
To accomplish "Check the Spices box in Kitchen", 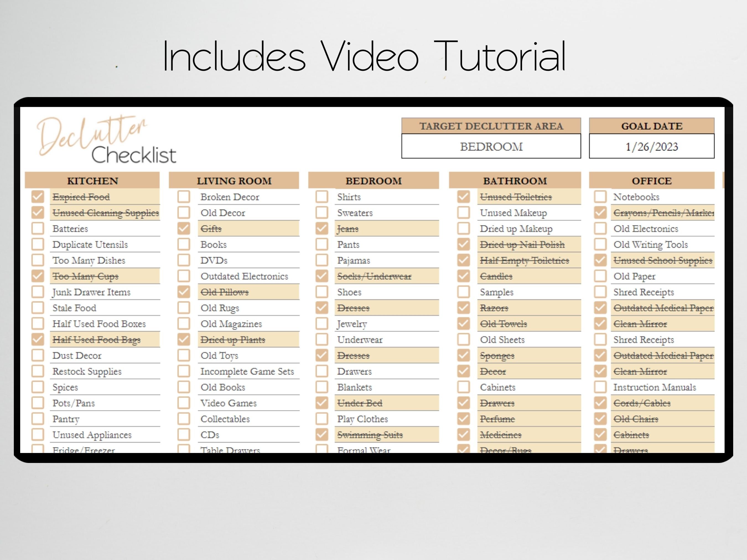I will coord(38,387).
